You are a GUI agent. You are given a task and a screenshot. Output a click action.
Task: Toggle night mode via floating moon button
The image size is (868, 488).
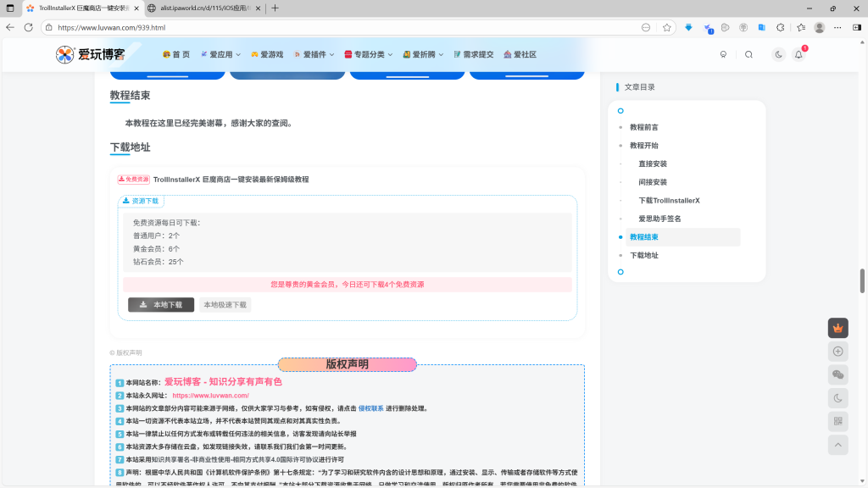coord(838,398)
